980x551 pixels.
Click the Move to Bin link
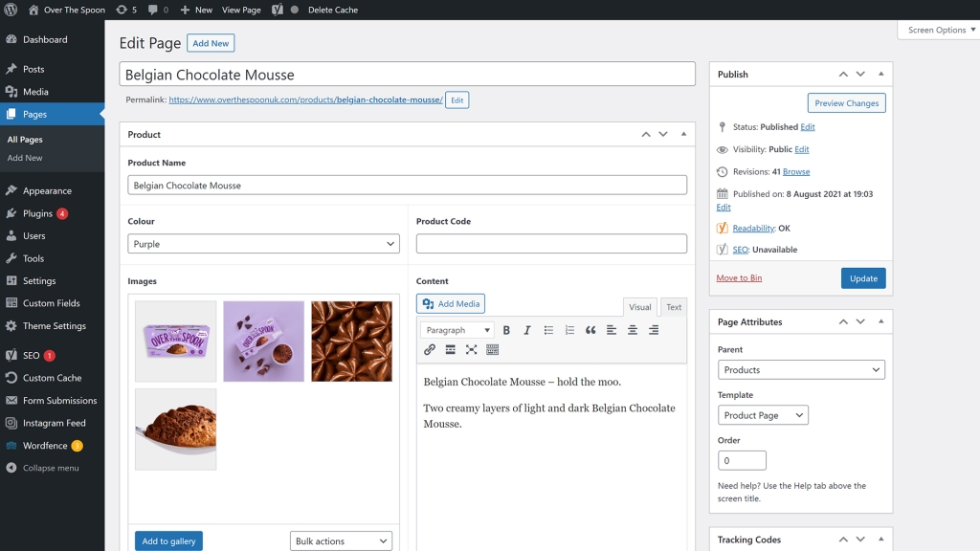click(739, 278)
